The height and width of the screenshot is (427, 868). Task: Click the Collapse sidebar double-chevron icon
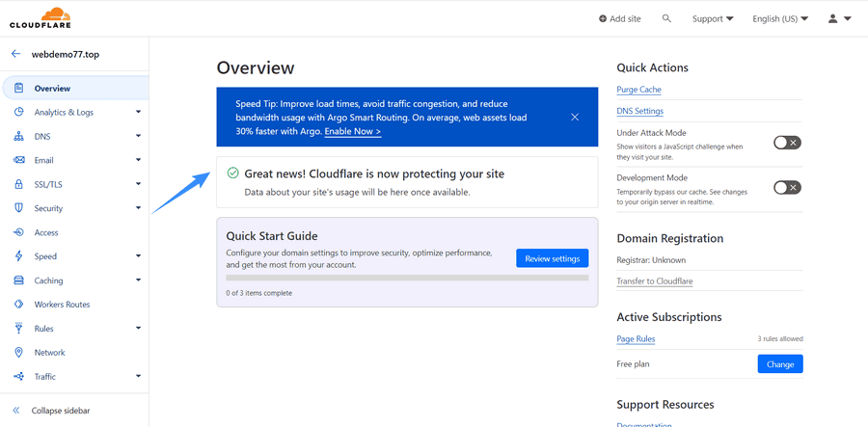[16, 411]
